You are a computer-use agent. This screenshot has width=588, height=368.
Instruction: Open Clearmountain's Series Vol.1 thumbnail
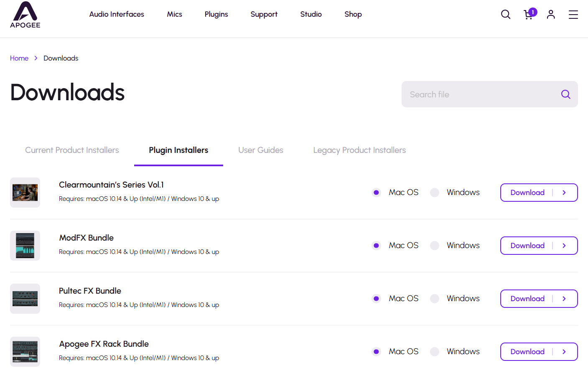click(25, 193)
